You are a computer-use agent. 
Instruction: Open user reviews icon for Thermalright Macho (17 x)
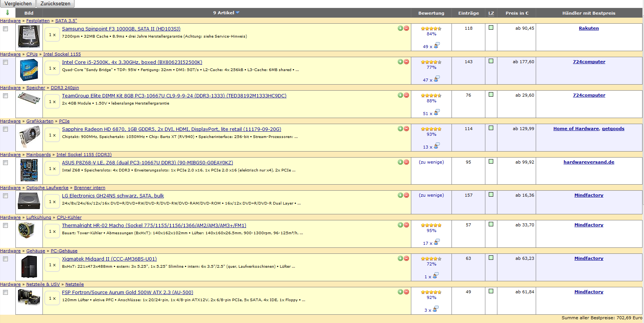pos(436,242)
